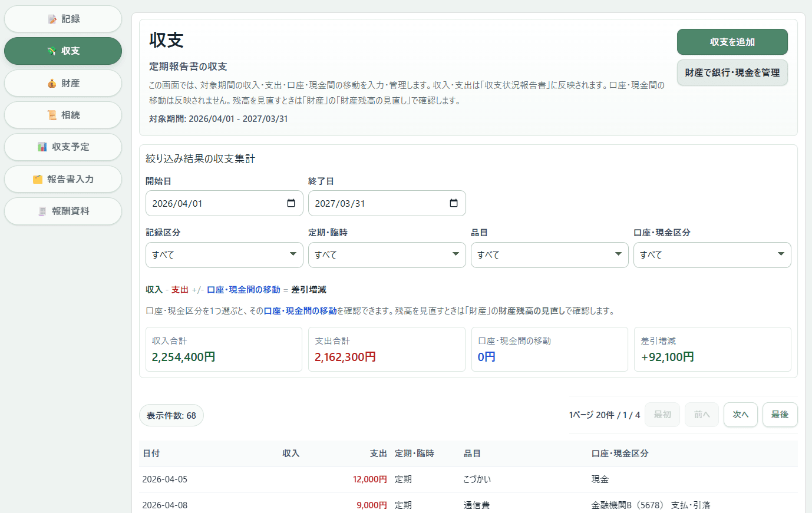The image size is (812, 513).
Task: Click the 収支を追加 button
Action: 732,42
